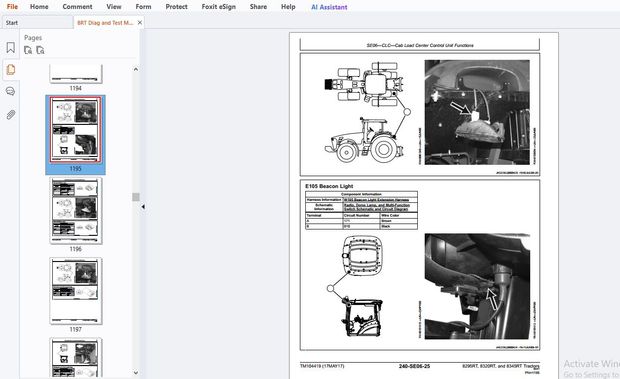Open the beacon light harness information link
This screenshot has height=379, width=620.
point(376,200)
